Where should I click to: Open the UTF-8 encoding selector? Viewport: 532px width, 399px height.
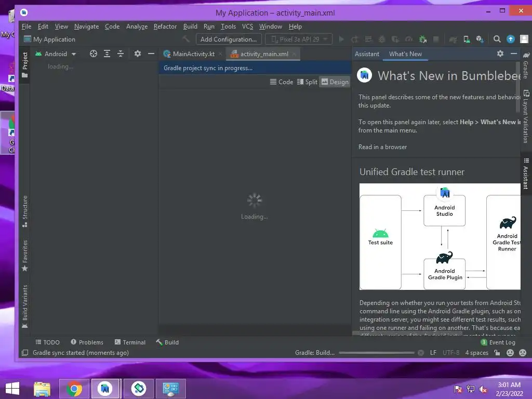point(451,353)
